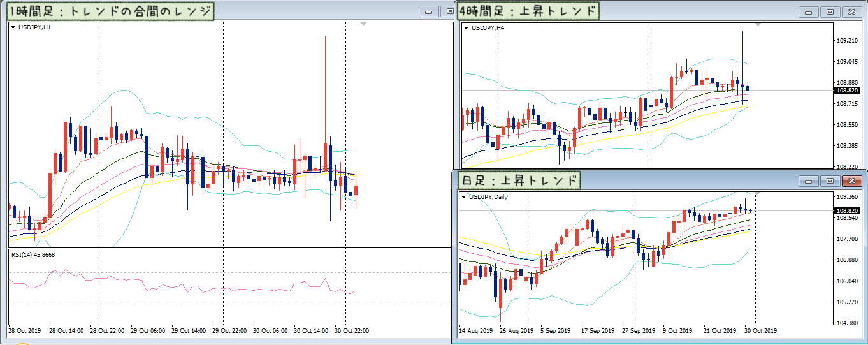The image size is (868, 345).
Task: Click the 21 Oct 2019 date label on Daily axis
Action: pyautogui.click(x=720, y=331)
